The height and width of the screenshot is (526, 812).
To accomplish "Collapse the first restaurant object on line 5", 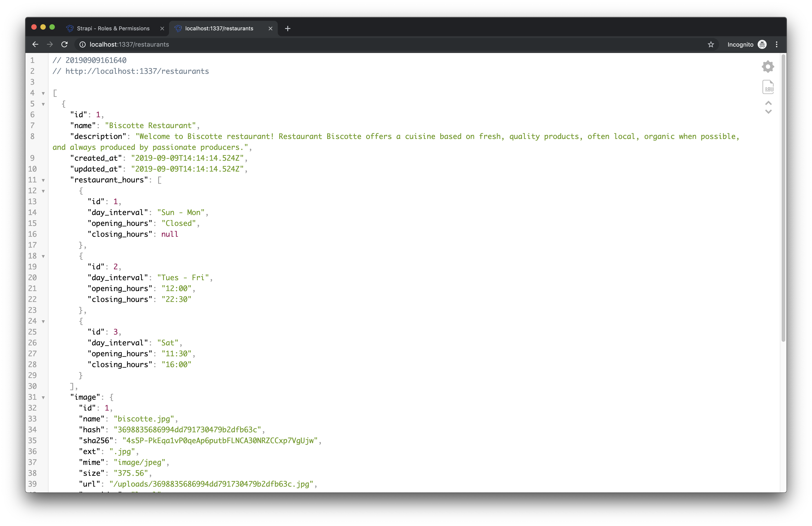I will [43, 104].
